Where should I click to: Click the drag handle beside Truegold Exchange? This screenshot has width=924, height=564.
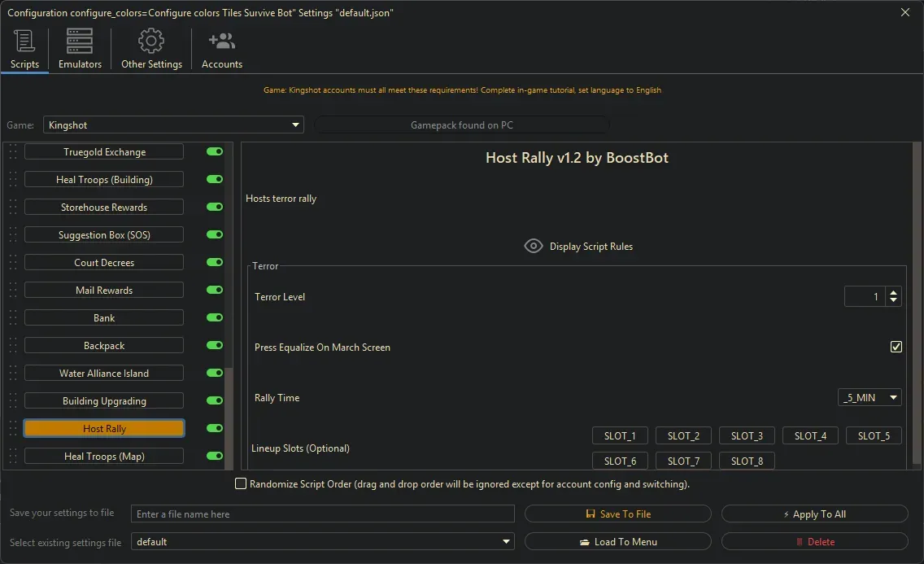coord(12,152)
